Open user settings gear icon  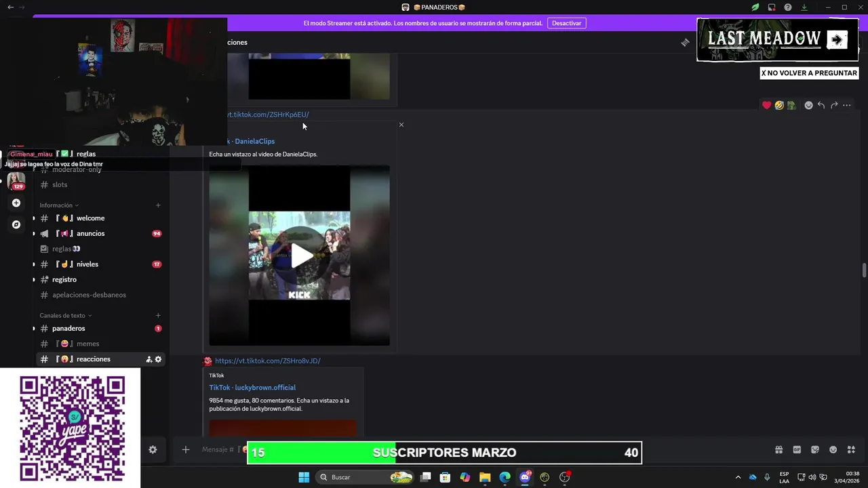click(x=153, y=449)
